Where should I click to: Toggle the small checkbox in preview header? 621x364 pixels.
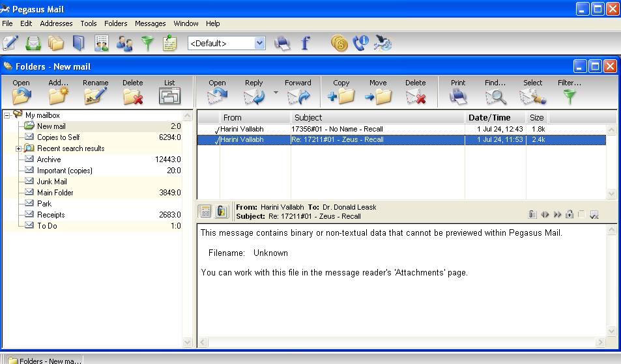[x=581, y=214]
